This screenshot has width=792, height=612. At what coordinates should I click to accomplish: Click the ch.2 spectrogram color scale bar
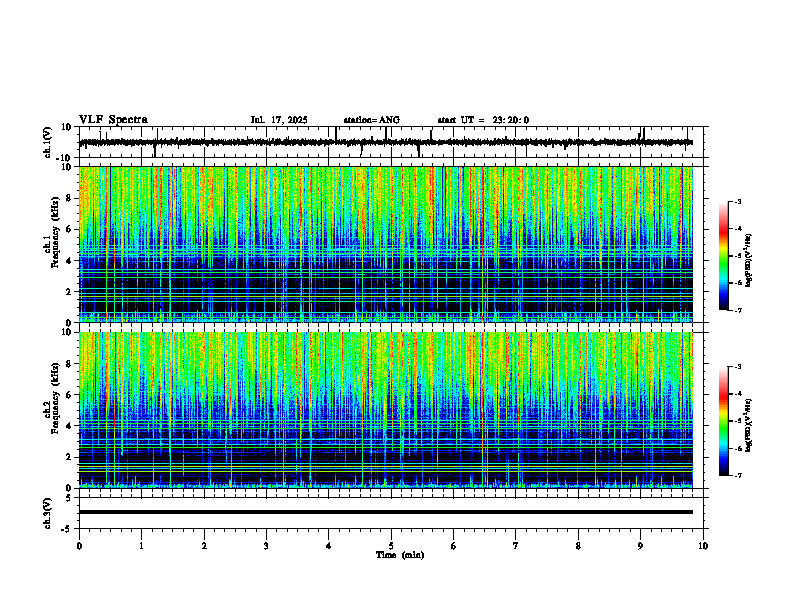[724, 421]
